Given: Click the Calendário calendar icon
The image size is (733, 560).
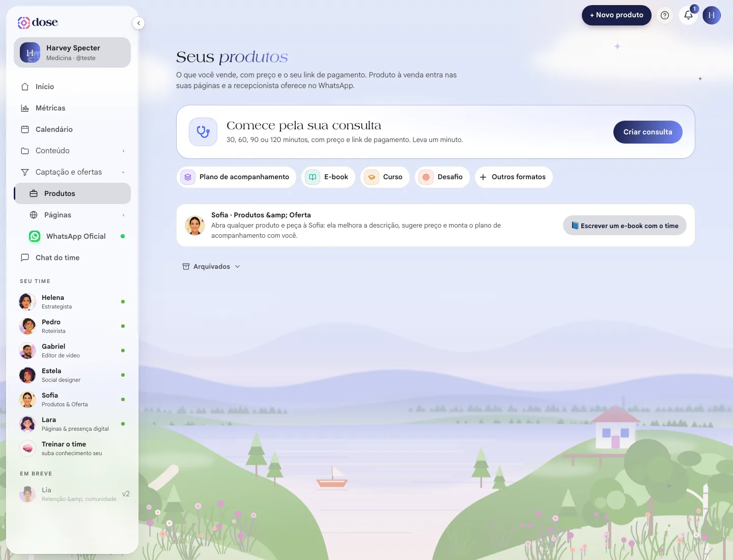Looking at the screenshot, I should [x=25, y=129].
